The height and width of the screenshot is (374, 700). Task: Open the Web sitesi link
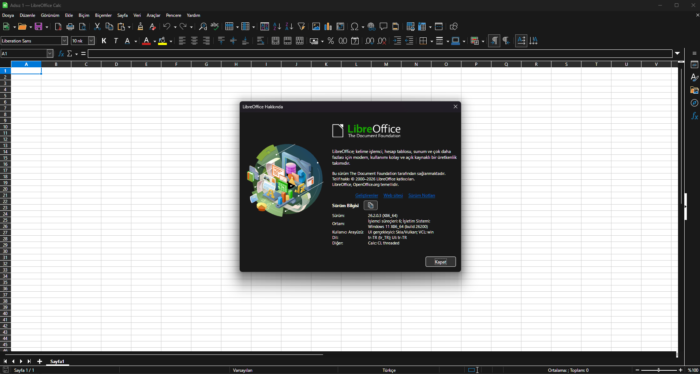(x=393, y=195)
